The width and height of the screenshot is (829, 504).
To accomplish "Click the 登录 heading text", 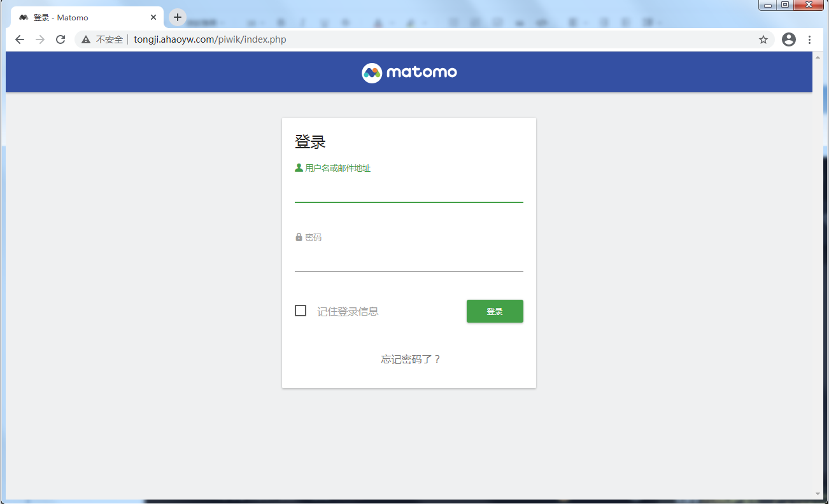I will pyautogui.click(x=310, y=141).
